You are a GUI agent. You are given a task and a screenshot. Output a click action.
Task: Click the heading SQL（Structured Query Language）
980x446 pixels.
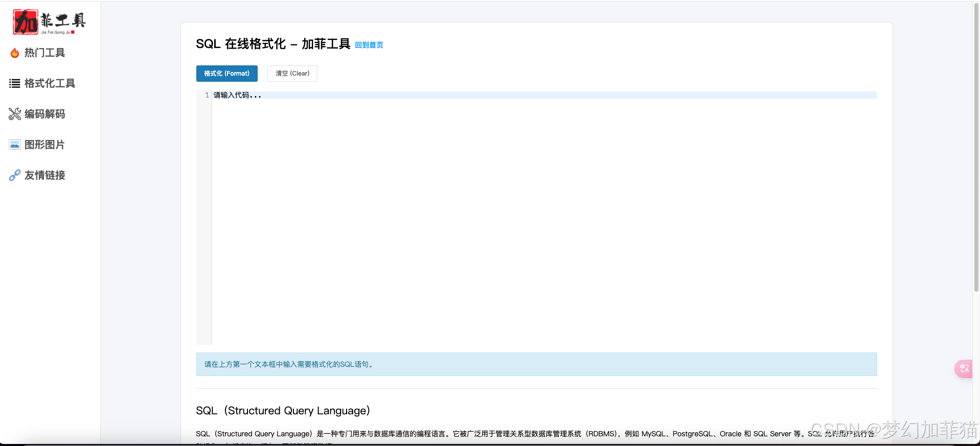[x=283, y=411]
